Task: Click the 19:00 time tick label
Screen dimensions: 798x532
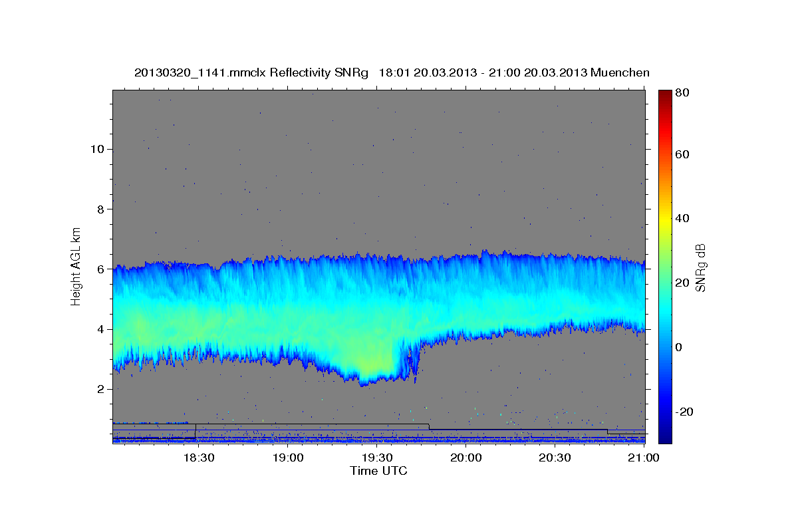Action: click(288, 458)
